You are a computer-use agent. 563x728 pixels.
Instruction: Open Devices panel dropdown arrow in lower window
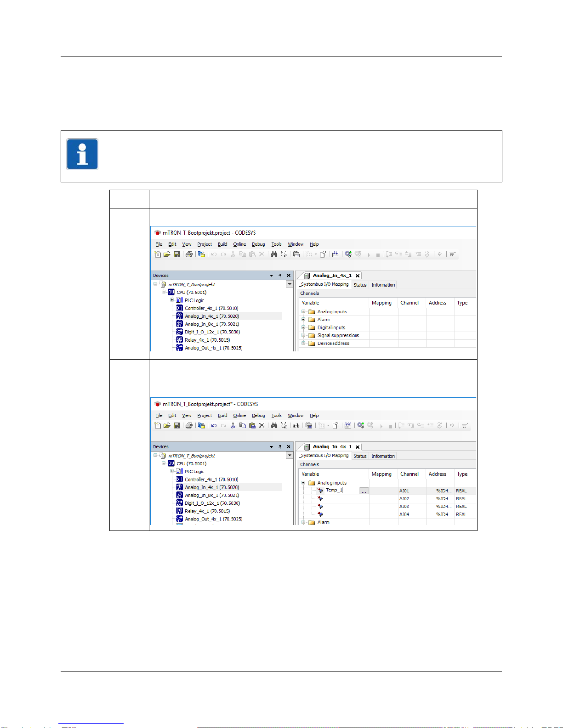pyautogui.click(x=271, y=447)
